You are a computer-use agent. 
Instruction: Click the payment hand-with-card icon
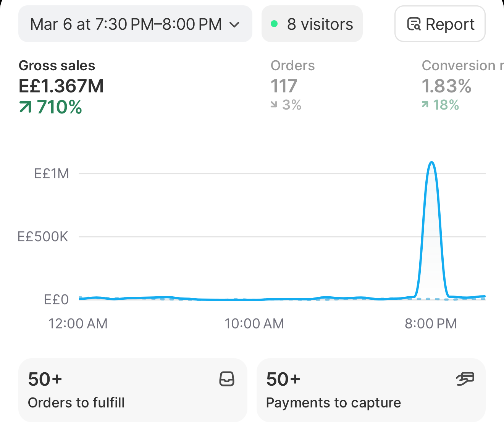pos(465,379)
